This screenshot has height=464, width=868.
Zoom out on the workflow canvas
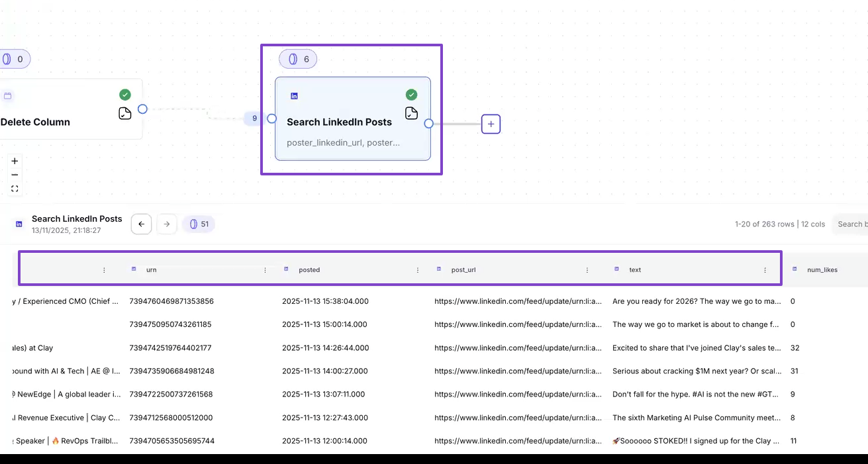15,175
